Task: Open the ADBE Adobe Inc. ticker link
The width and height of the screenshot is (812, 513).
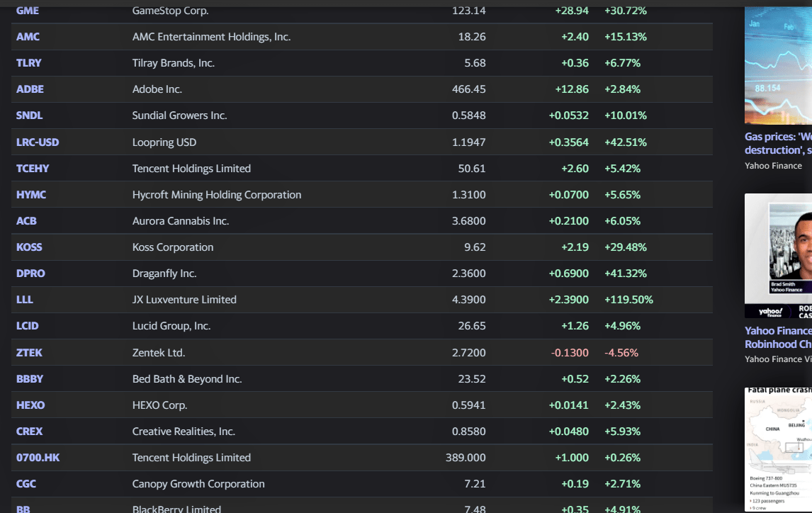Action: 28,89
